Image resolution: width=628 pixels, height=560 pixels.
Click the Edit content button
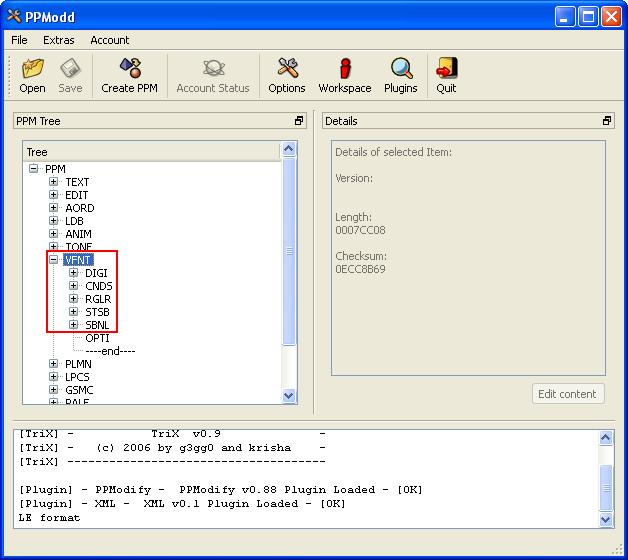pos(568,394)
